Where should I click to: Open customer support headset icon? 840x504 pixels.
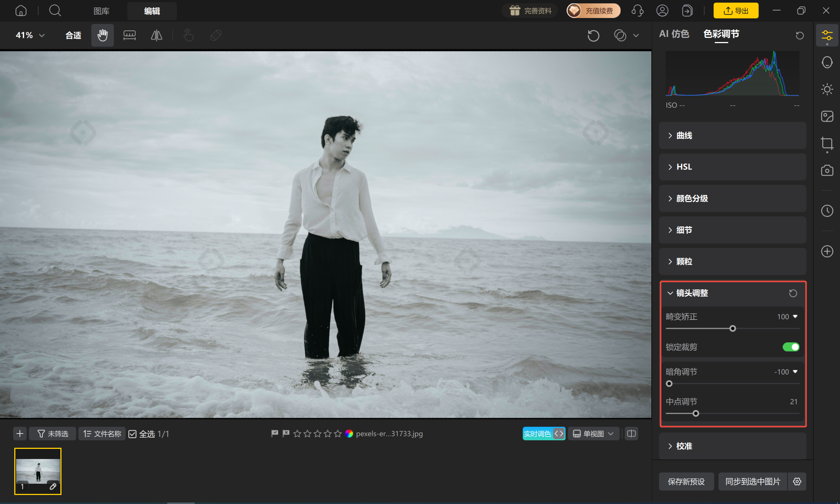coord(637,10)
